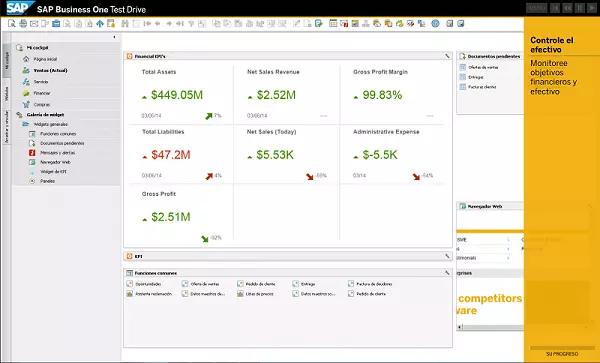Go to Last Data Record arrow
Viewport: 600px width, 363px height.
(x=179, y=24)
